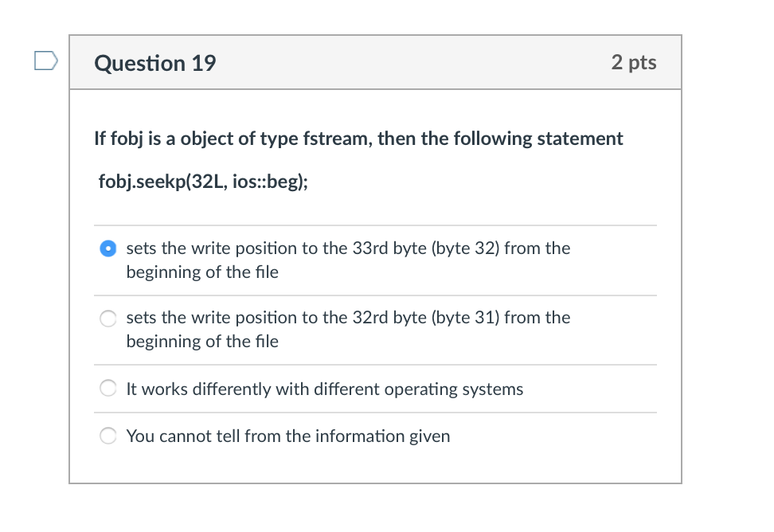The width and height of the screenshot is (774, 532).
Task: Pick the 'You cannot tell' radio button
Action: coord(107,436)
